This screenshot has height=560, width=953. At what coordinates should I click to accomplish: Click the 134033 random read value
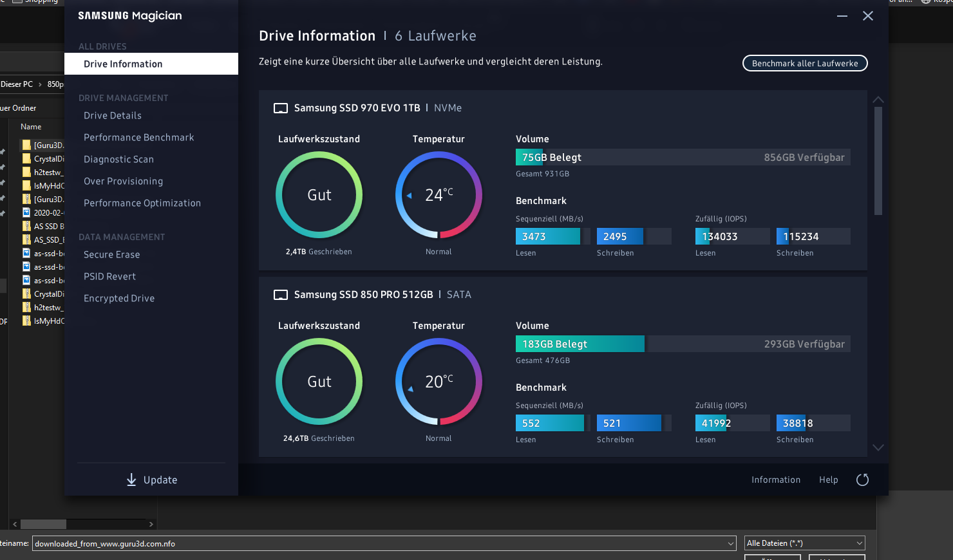point(720,237)
